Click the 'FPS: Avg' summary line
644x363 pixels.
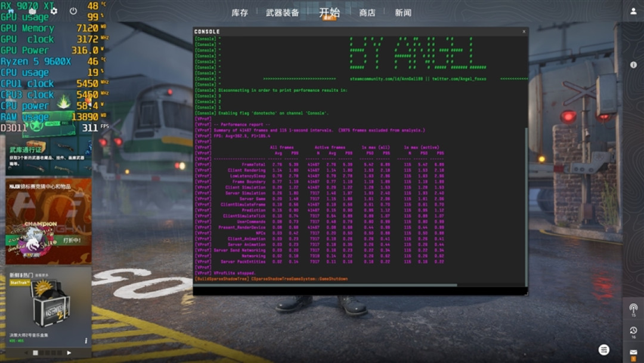(242, 136)
